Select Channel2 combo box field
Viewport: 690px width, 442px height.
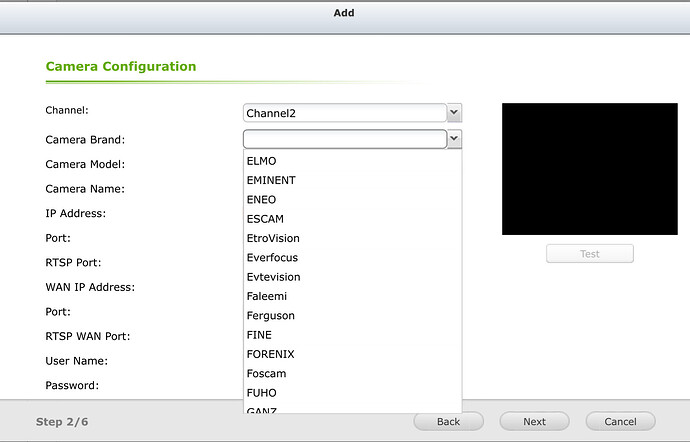point(344,113)
